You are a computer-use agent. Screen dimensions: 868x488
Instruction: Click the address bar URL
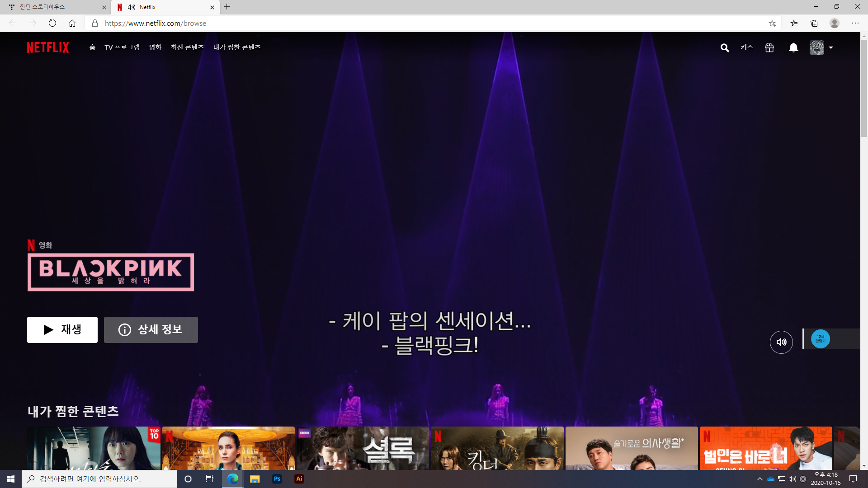point(156,23)
